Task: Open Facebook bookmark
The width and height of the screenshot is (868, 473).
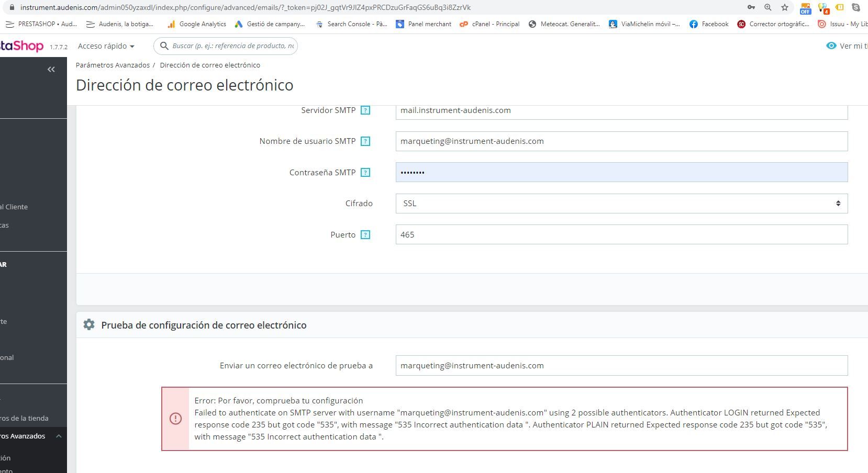Action: pos(709,24)
